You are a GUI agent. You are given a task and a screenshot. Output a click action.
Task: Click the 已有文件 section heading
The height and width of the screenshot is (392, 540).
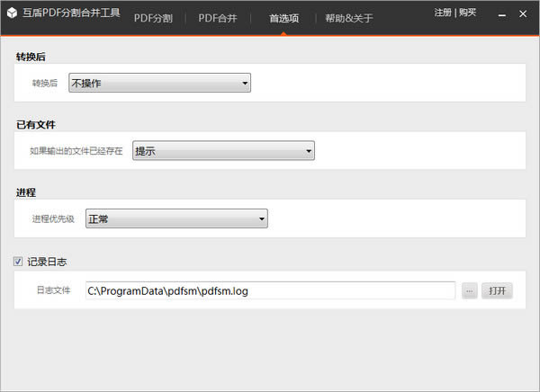(36, 125)
